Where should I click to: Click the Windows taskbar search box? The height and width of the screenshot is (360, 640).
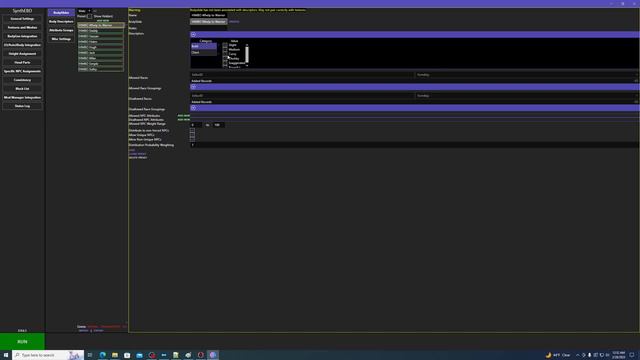[x=48, y=355]
